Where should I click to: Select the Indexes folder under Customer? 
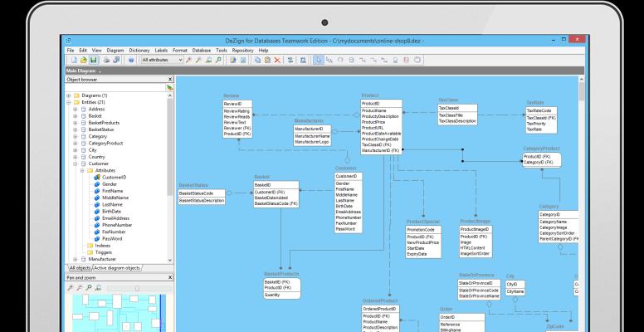103,246
